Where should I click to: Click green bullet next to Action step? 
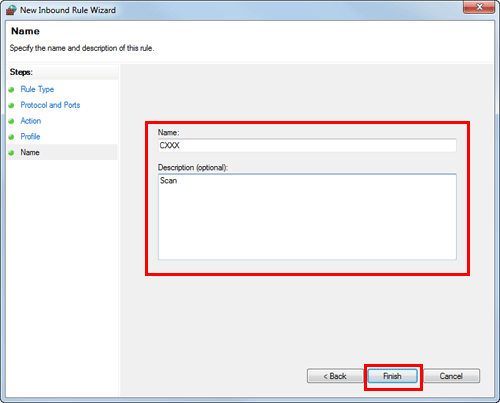(x=12, y=121)
